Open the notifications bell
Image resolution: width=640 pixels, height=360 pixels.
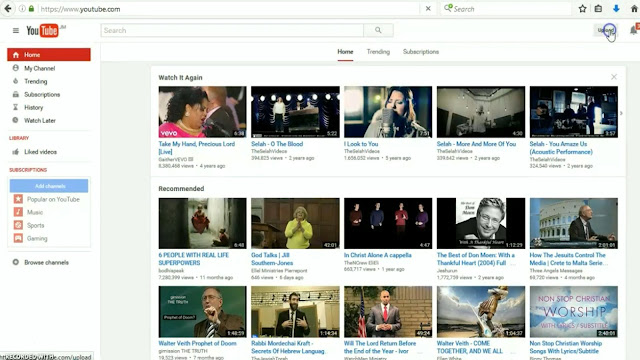pos(633,30)
